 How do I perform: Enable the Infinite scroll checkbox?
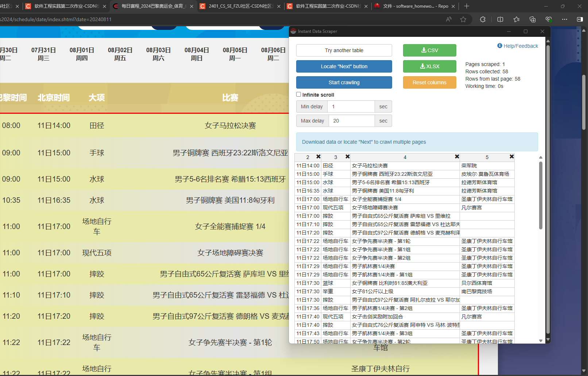[299, 94]
